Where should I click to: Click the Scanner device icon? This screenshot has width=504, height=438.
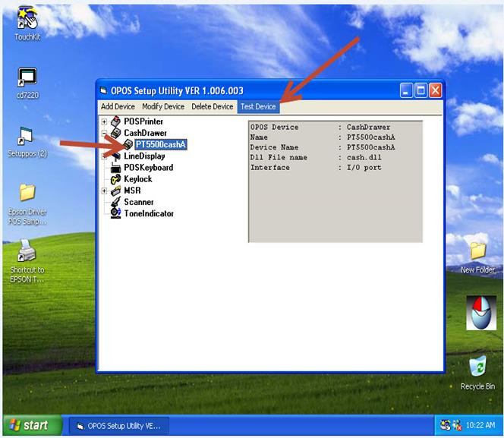click(x=115, y=202)
